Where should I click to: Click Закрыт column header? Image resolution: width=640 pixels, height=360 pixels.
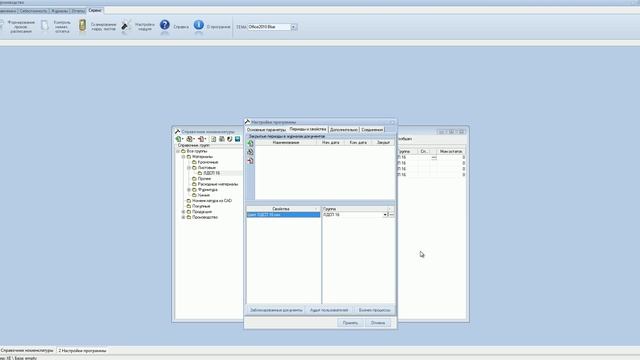click(x=383, y=142)
